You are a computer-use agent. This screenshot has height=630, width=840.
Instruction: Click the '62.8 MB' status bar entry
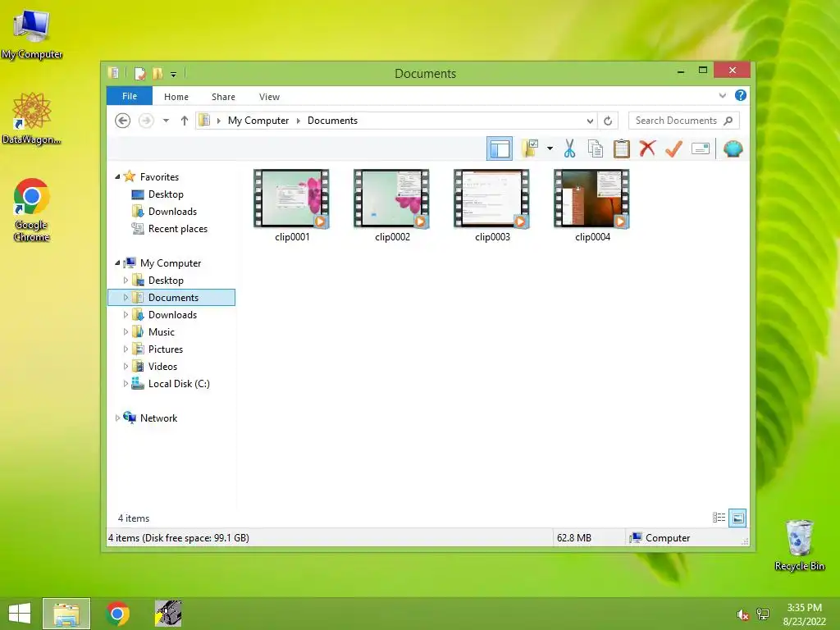tap(573, 538)
